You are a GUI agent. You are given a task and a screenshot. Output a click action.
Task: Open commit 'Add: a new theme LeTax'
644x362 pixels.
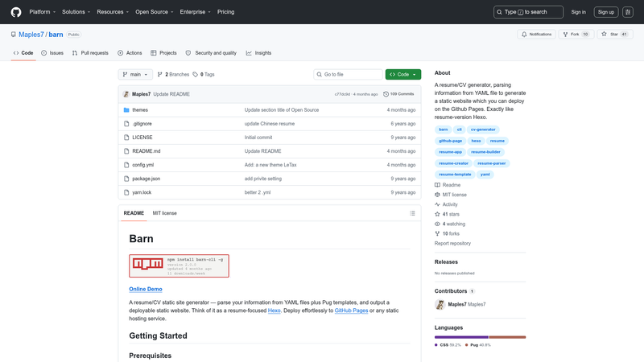(270, 165)
